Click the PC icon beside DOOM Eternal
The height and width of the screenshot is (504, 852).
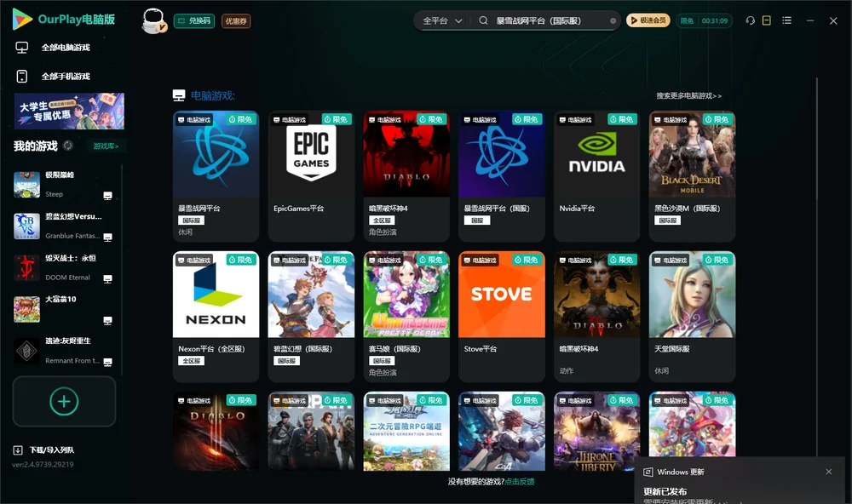107,278
